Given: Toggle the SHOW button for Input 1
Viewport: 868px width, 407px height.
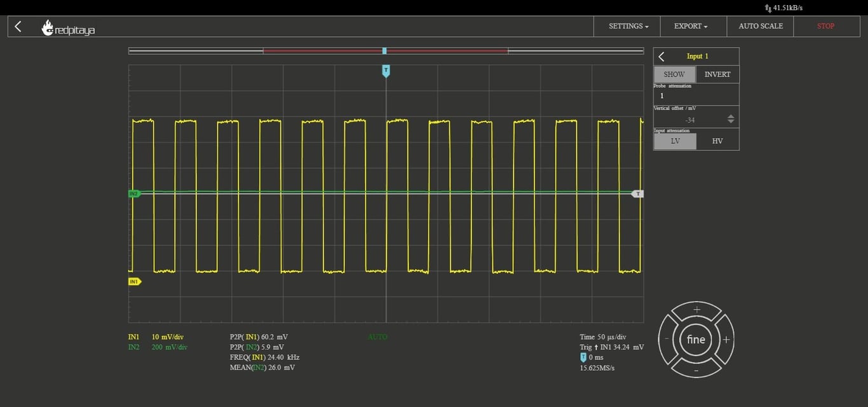Looking at the screenshot, I should (x=674, y=74).
